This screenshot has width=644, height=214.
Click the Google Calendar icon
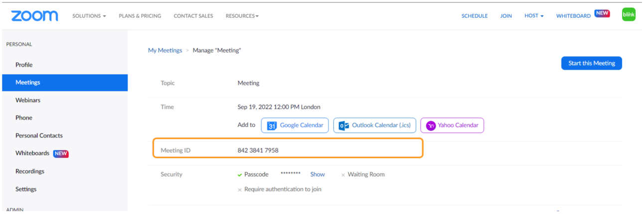pos(272,125)
